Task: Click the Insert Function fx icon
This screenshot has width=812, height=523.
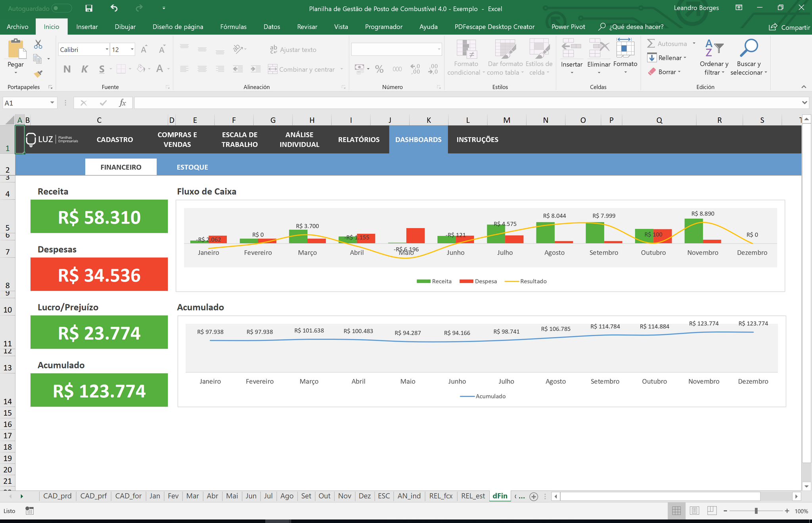Action: pyautogui.click(x=123, y=103)
